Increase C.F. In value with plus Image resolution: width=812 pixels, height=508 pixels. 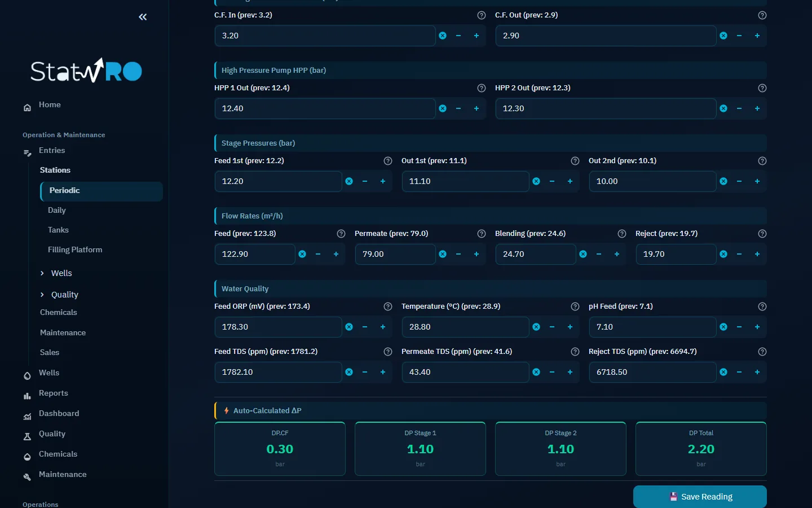coord(476,36)
